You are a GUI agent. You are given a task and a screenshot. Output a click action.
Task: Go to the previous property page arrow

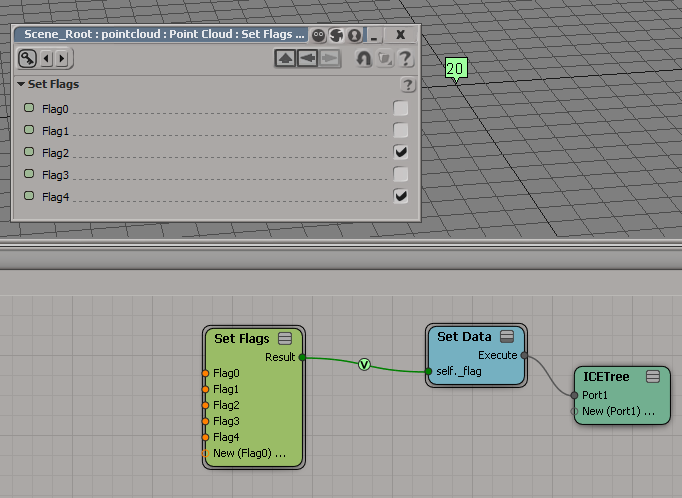(x=45, y=58)
